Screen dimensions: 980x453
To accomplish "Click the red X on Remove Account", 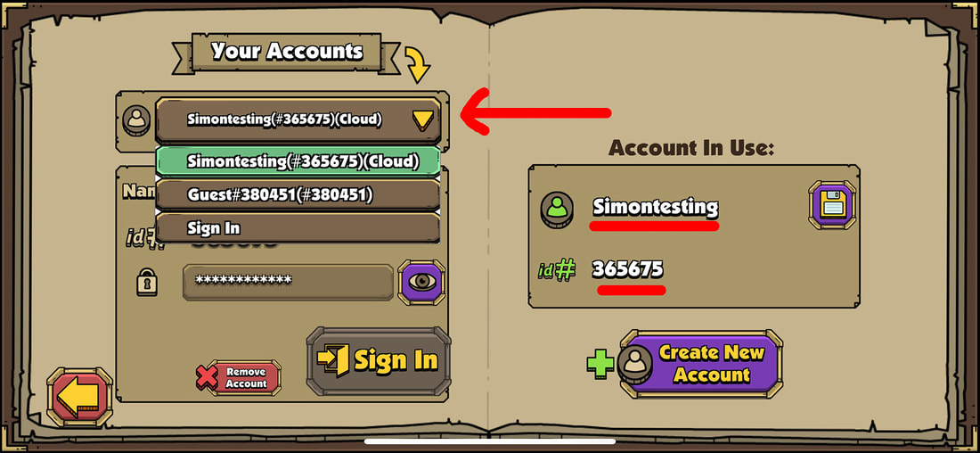I will [x=207, y=377].
